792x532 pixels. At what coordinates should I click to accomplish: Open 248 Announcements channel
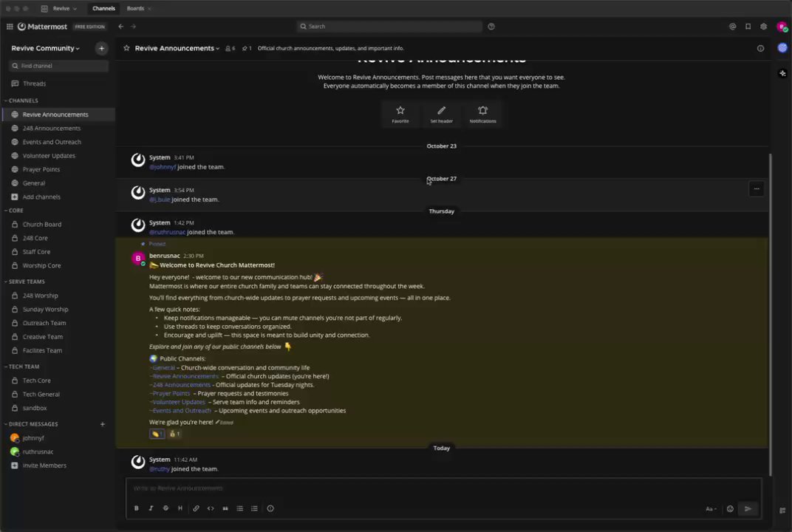click(58, 129)
